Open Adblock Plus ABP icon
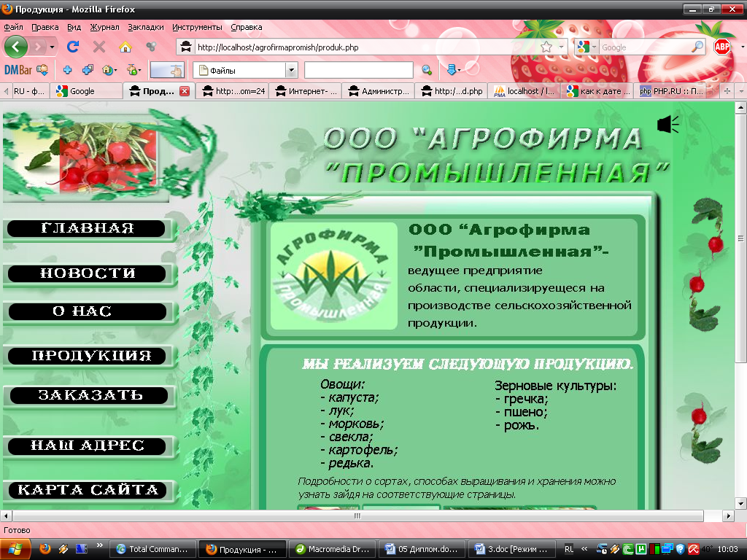 pos(722,47)
